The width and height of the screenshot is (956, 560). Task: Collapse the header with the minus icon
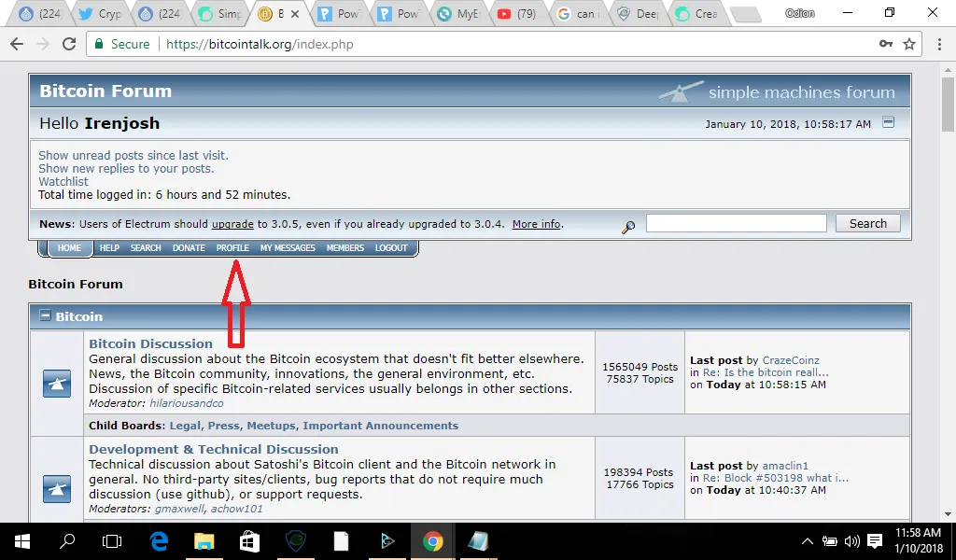pyautogui.click(x=889, y=122)
